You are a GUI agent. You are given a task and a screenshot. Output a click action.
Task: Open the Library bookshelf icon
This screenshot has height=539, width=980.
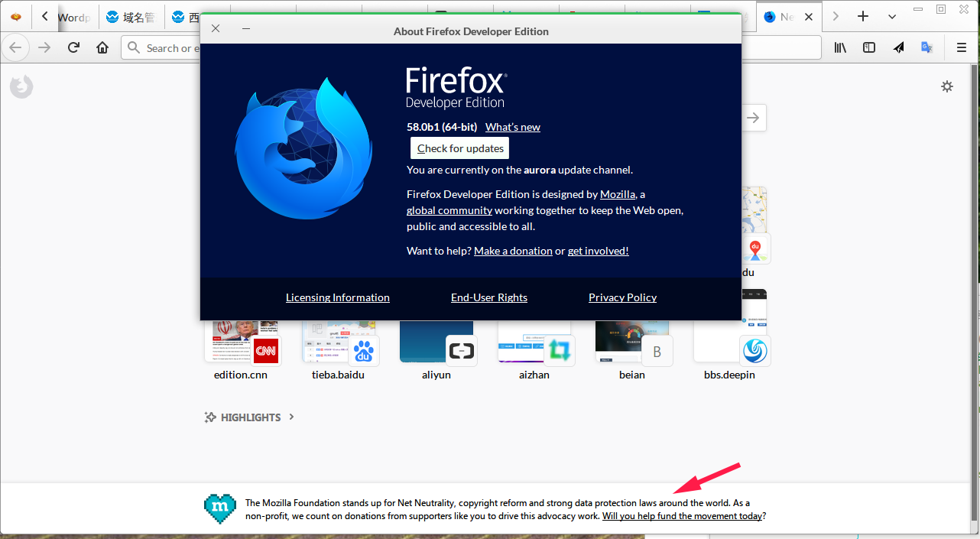pos(840,47)
